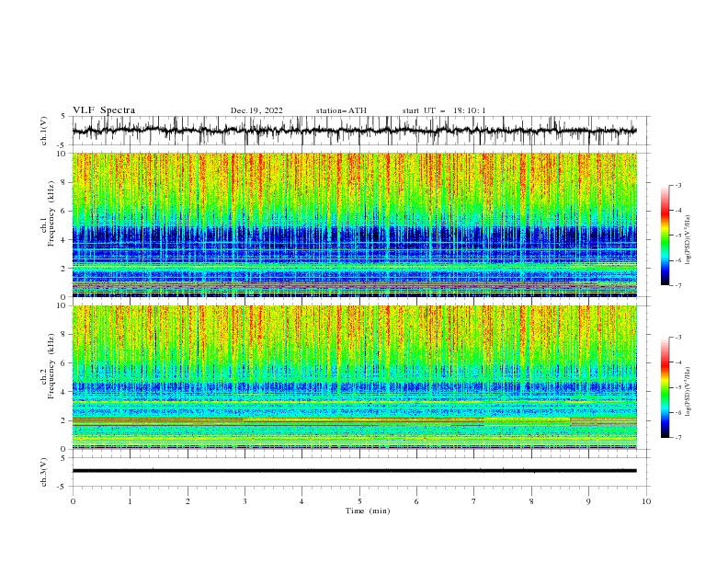728x563 pixels.
Task: Click the "2" kHz tick on ch.2 frequency axis
Action: [64, 420]
